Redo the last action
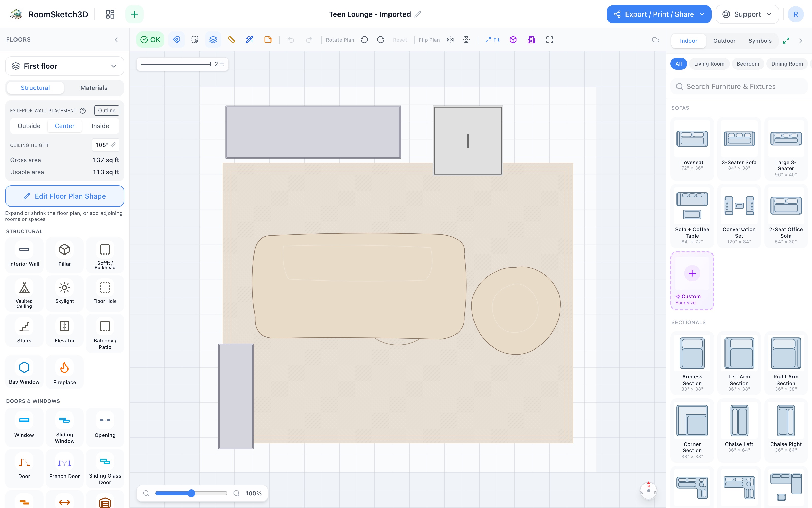 coord(309,40)
